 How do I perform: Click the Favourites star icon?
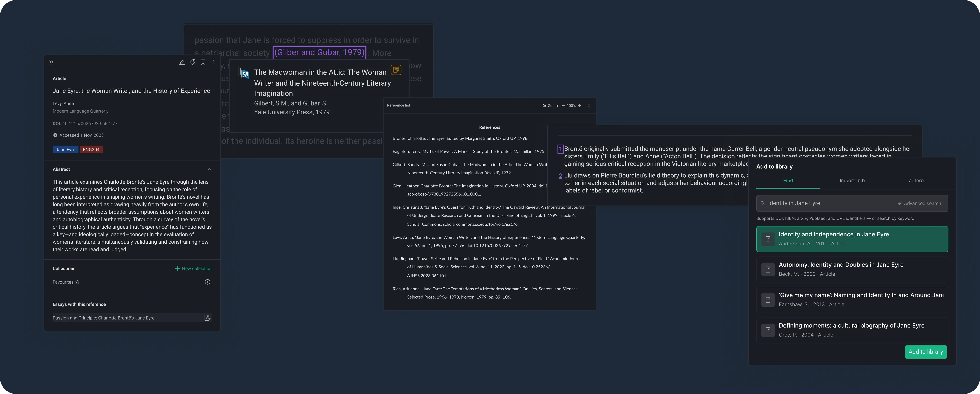(78, 282)
